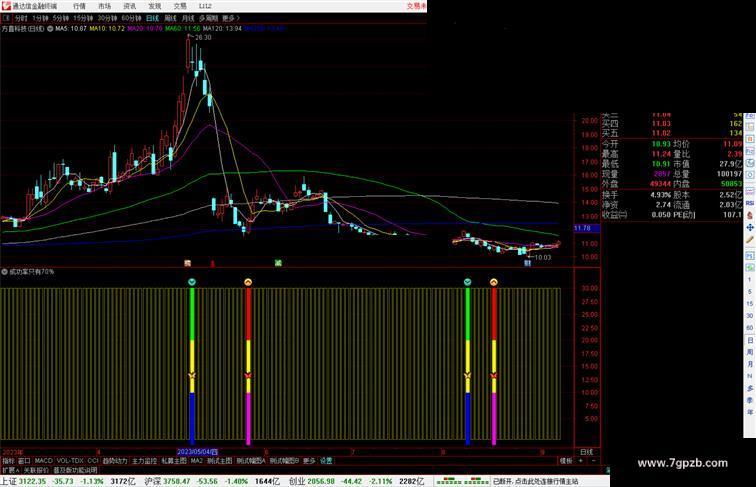The height and width of the screenshot is (487, 756).
Task: Open the 交易 menu
Action: point(180,6)
